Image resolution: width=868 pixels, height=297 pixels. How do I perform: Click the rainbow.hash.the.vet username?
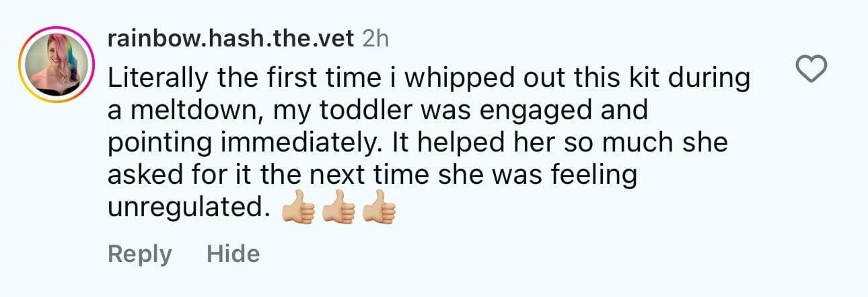pyautogui.click(x=230, y=39)
